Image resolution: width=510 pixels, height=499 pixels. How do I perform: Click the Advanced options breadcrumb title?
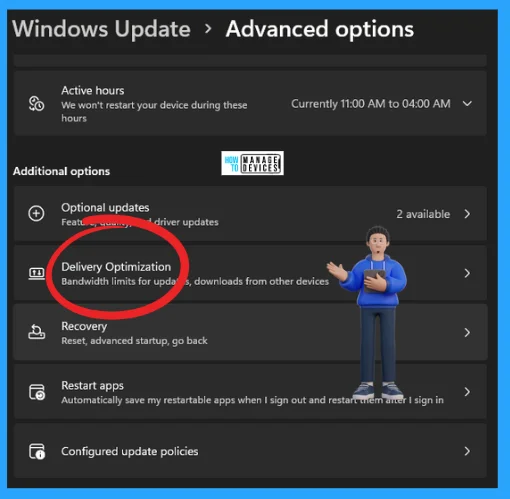tap(320, 29)
